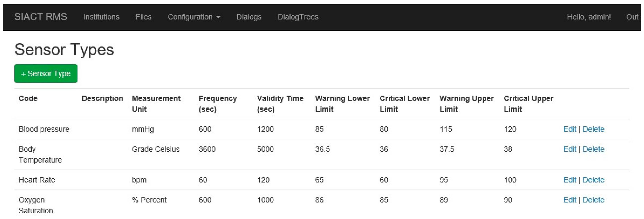Click the Code column header
This screenshot has height=219, width=644.
point(28,98)
